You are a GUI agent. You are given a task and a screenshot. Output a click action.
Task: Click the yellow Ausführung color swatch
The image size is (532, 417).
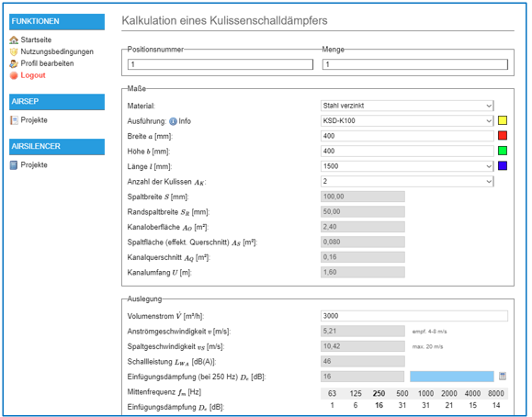(503, 120)
